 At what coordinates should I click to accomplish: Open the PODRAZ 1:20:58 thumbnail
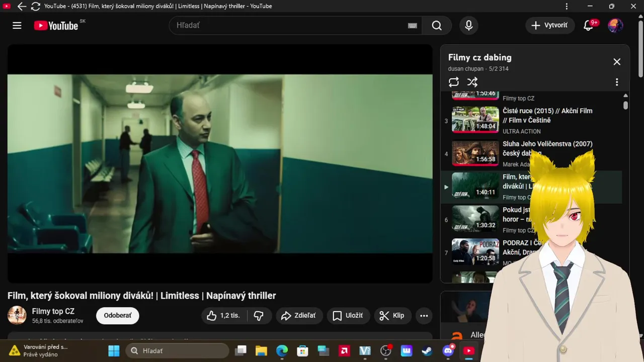475,252
